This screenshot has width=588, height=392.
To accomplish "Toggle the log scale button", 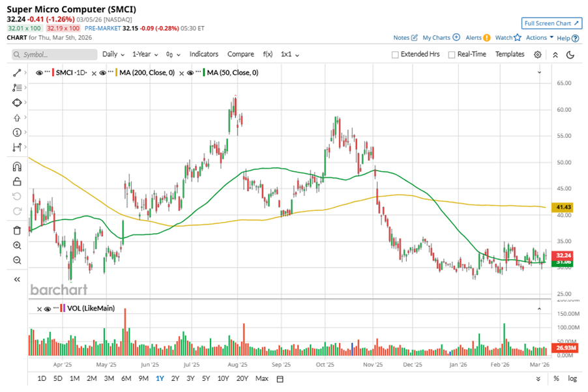I will click(572, 378).
